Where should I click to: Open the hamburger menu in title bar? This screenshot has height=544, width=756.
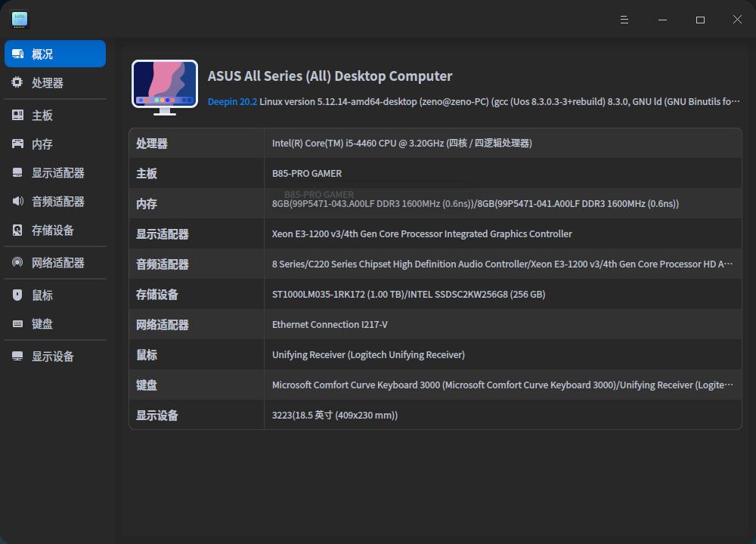pos(624,20)
